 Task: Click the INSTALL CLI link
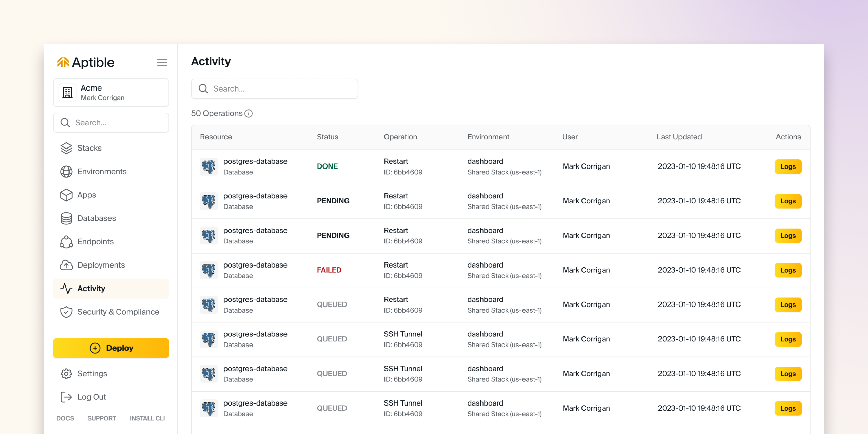point(147,418)
